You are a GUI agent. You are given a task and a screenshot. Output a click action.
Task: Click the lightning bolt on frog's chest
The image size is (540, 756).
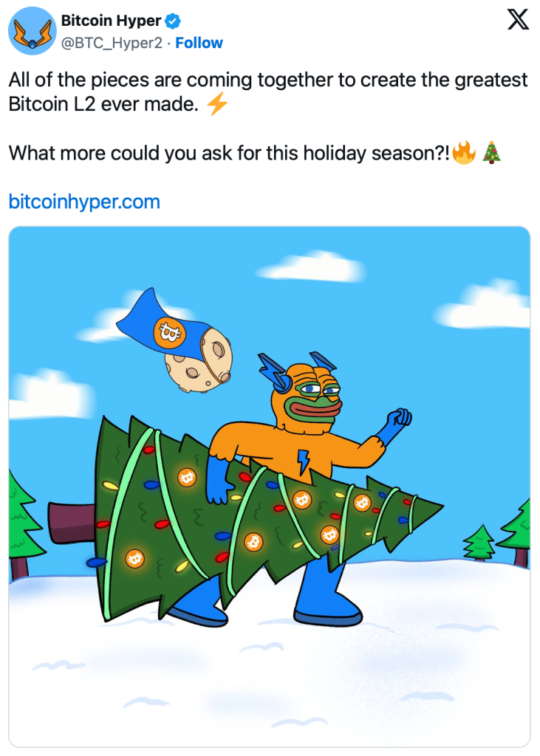coord(303,460)
